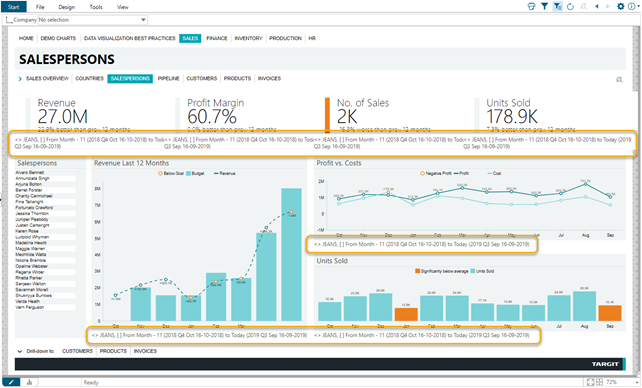642x388 pixels.
Task: Click the tallest revenue bar in chart
Action: point(292,254)
